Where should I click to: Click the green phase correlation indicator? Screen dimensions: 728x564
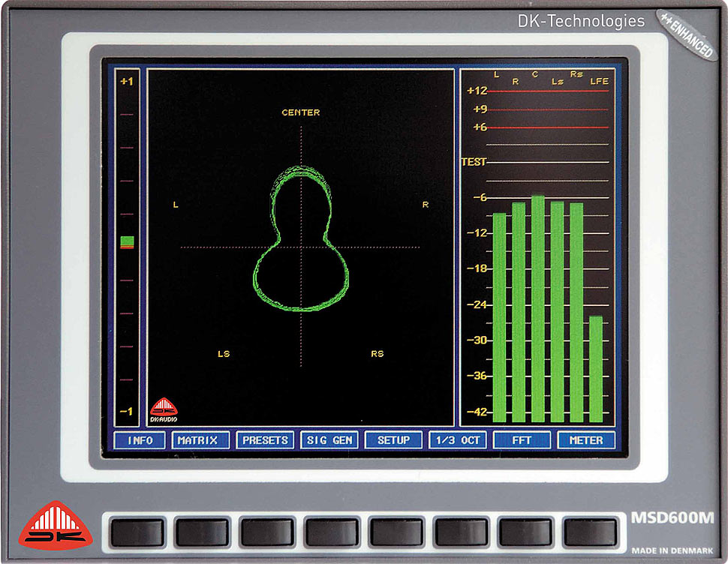(127, 241)
